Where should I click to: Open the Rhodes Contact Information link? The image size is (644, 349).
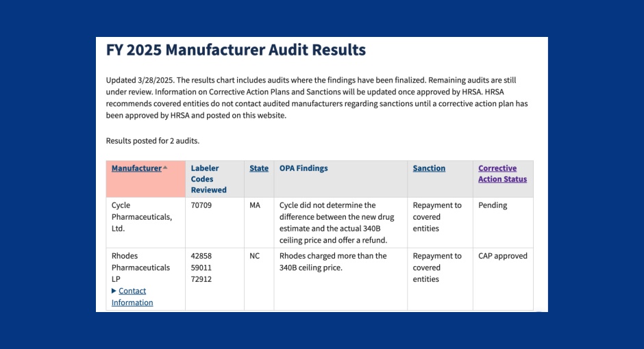click(132, 296)
